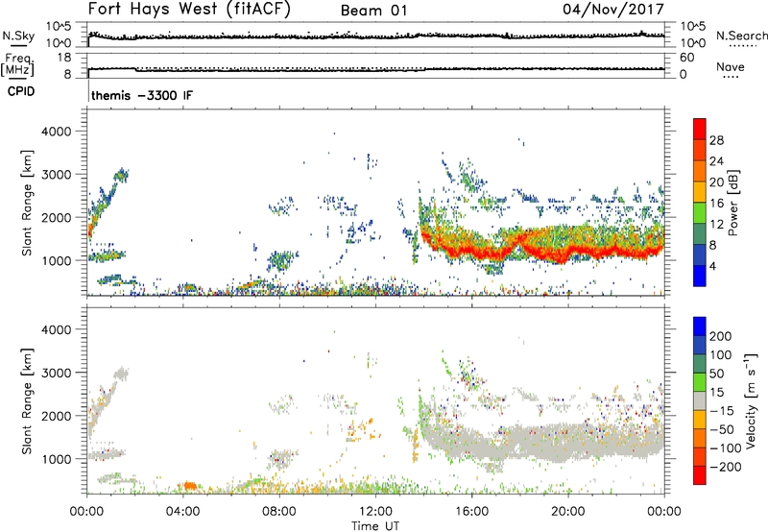The width and height of the screenshot is (768, 532).
Task: Click the '16:00' time axis tick label
Action: click(x=471, y=512)
